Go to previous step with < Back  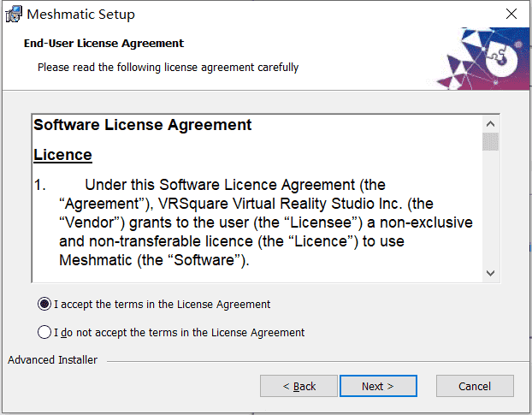click(299, 386)
